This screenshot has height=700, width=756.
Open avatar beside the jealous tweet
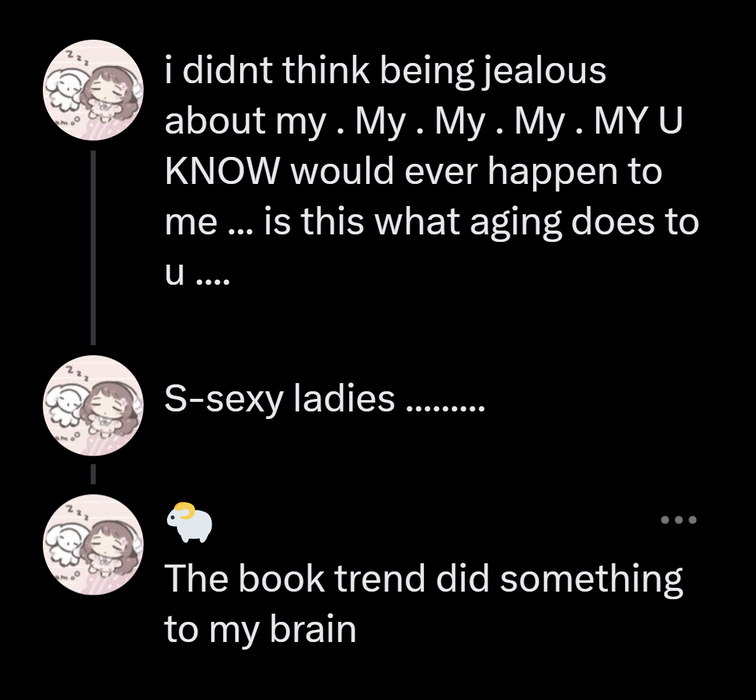[x=93, y=89]
